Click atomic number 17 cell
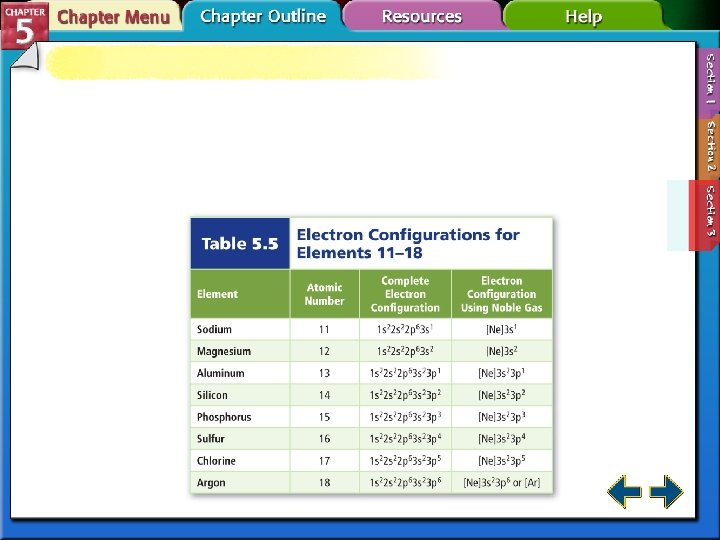Image resolution: width=720 pixels, height=540 pixels. click(324, 461)
